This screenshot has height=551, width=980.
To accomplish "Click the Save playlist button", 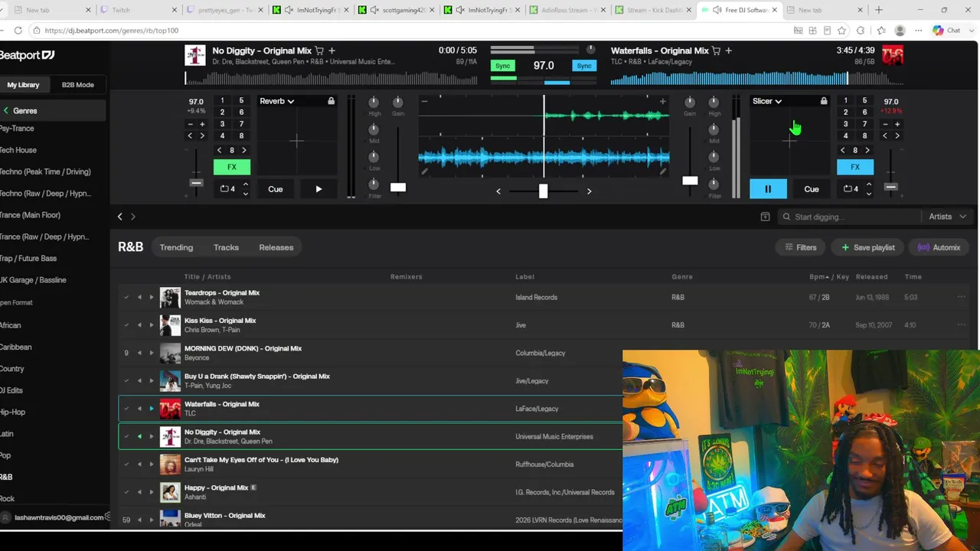I will [868, 247].
